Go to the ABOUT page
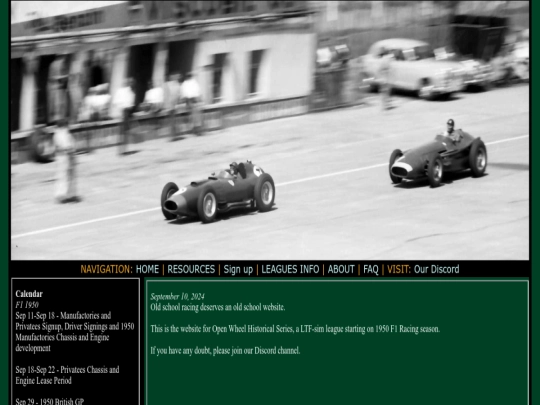The height and width of the screenshot is (405, 540). click(x=341, y=269)
